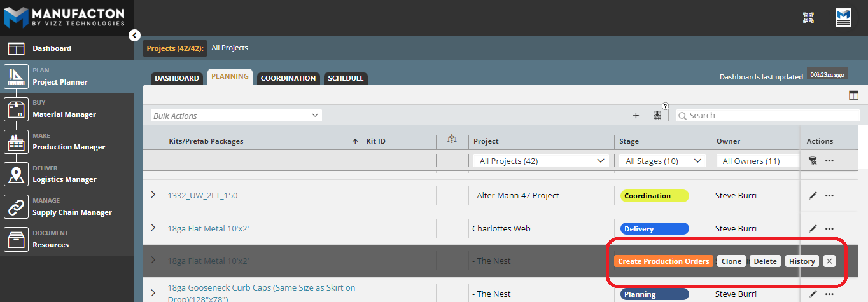This screenshot has width=868, height=302.
Task: Expand the 1332_UW_2LT_150 row
Action: click(153, 195)
